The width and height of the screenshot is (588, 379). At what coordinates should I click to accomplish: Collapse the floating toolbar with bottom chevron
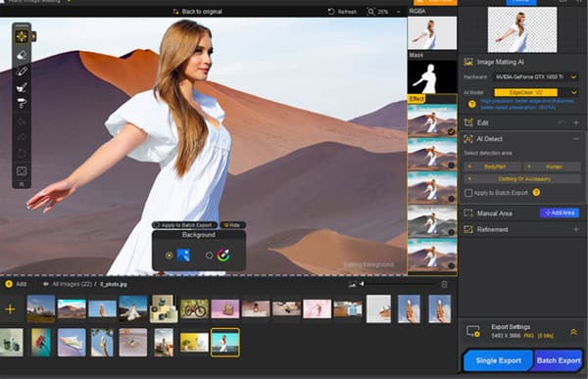[x=22, y=184]
